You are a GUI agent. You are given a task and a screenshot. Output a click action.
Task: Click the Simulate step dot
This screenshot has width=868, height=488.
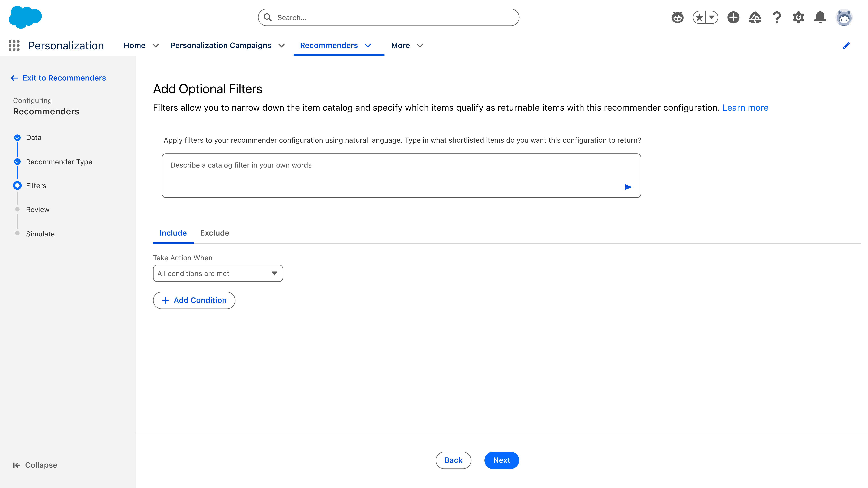[17, 233]
